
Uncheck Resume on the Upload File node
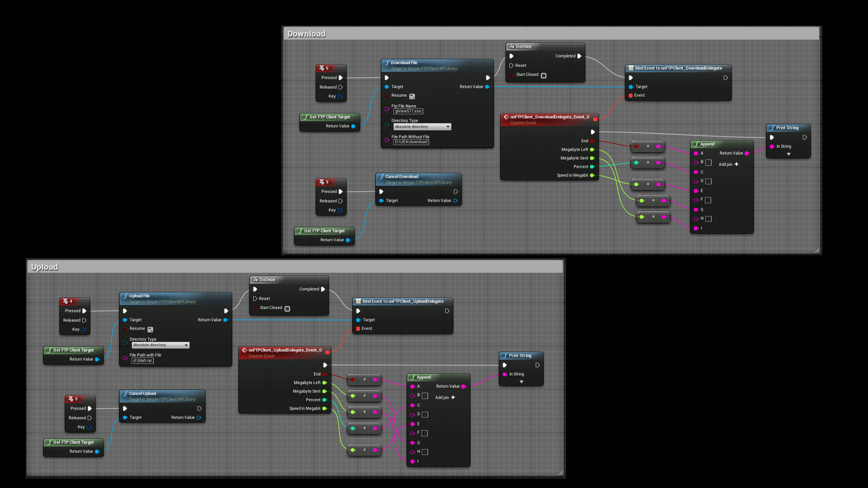coord(150,329)
